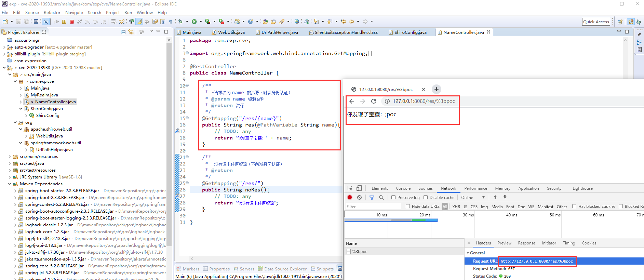The height and width of the screenshot is (280, 644).
Task: Open the Response tab of request details
Action: tap(526, 243)
